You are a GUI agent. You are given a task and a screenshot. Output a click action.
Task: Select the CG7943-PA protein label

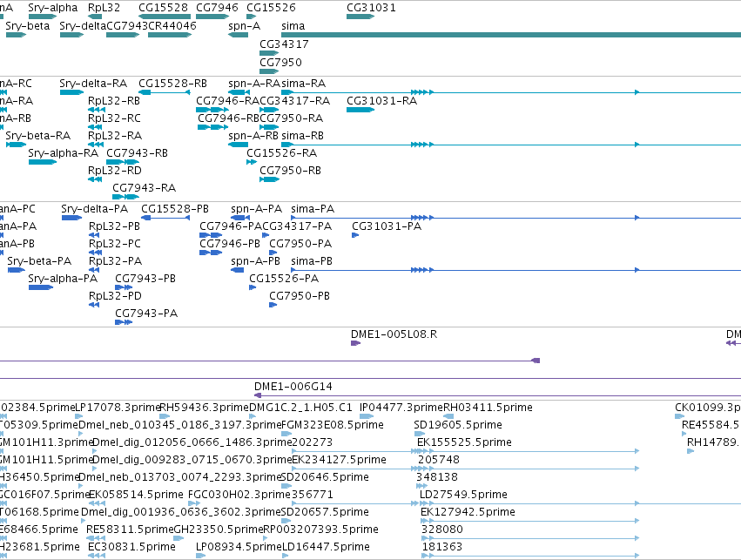coord(146,314)
